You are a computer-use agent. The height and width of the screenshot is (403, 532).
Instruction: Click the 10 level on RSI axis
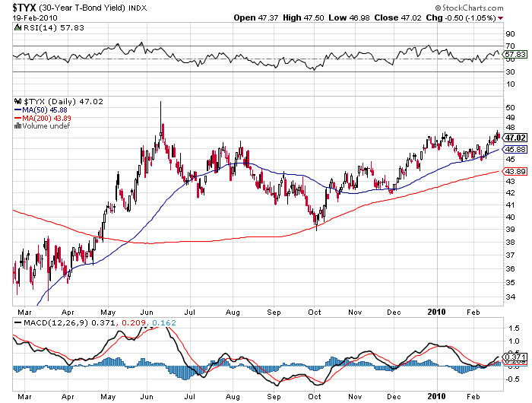[510, 84]
